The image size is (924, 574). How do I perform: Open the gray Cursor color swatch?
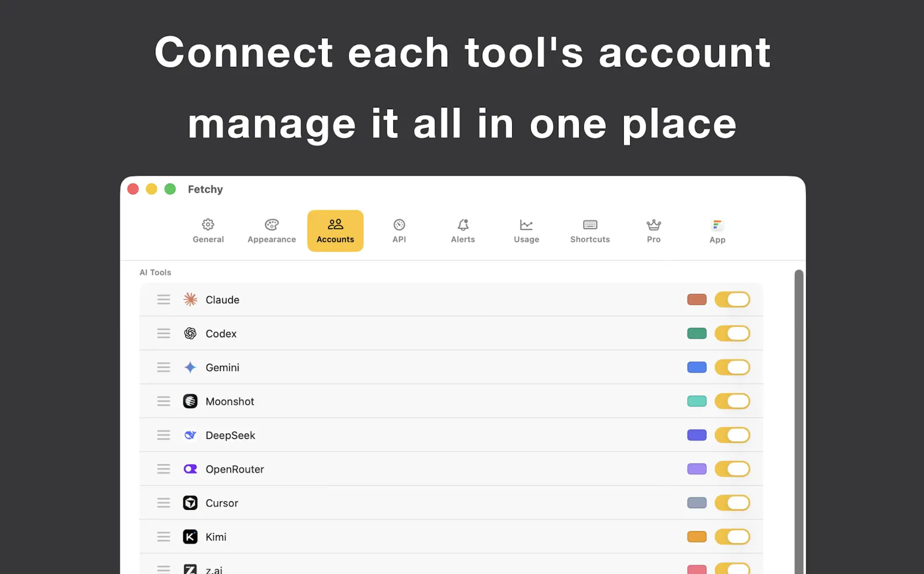(x=697, y=502)
